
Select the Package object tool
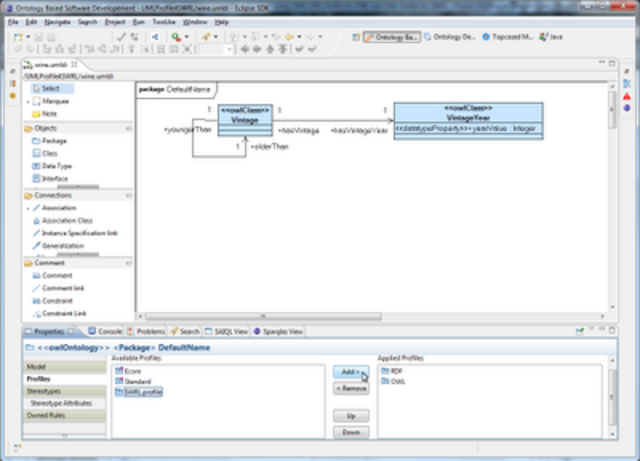pyautogui.click(x=50, y=141)
